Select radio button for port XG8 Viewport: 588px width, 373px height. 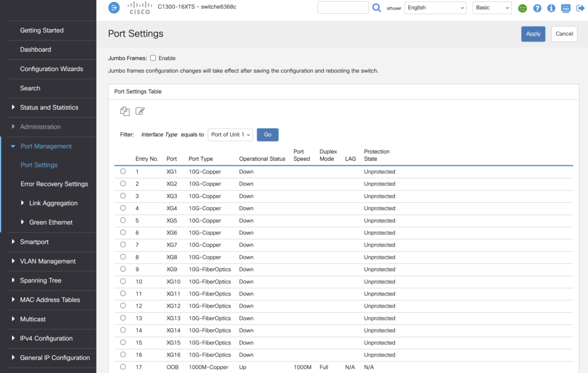click(x=123, y=257)
